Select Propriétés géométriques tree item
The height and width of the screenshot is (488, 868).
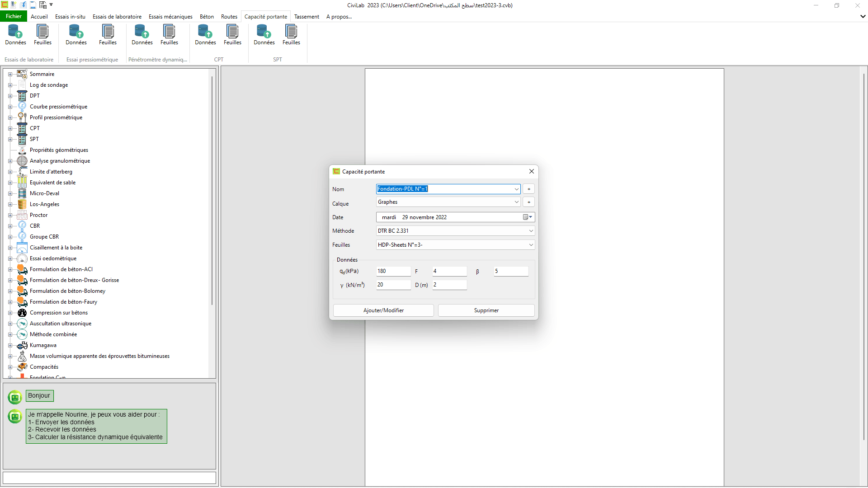pyautogui.click(x=59, y=150)
